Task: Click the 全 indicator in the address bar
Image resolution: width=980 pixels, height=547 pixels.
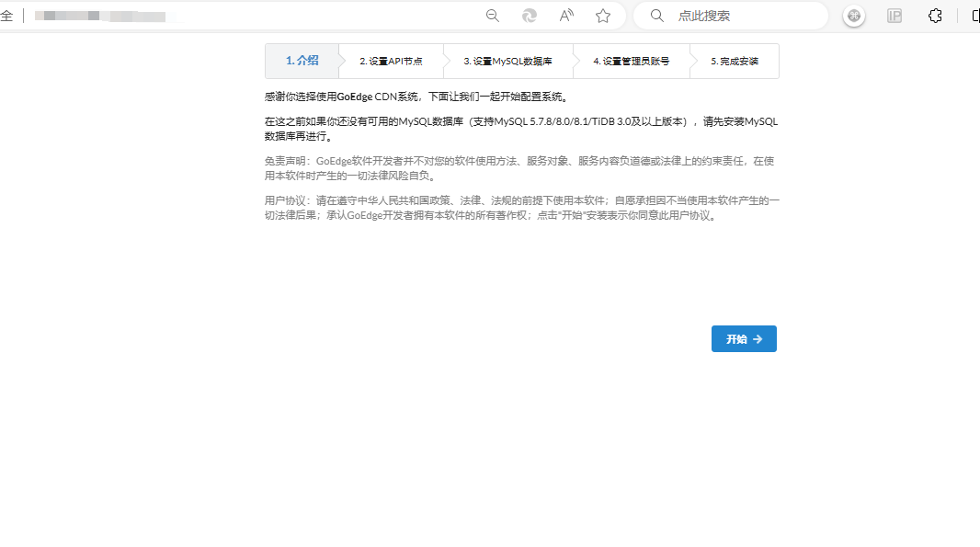Action: (x=8, y=15)
